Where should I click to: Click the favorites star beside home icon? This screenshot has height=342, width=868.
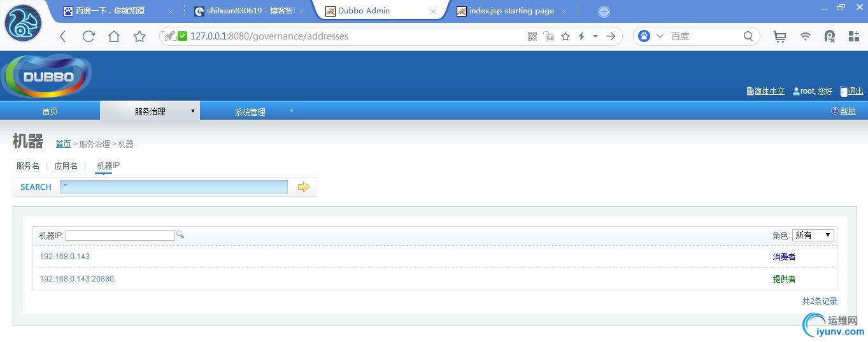(x=139, y=36)
